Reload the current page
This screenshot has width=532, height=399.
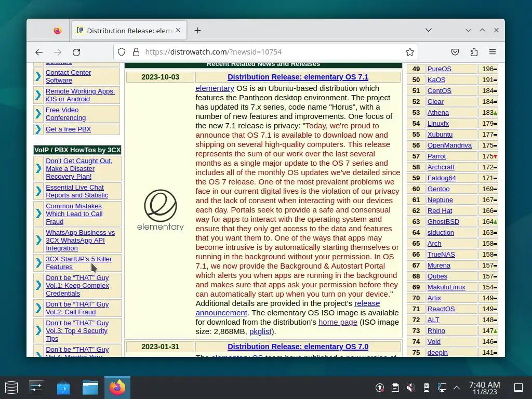pyautogui.click(x=77, y=52)
